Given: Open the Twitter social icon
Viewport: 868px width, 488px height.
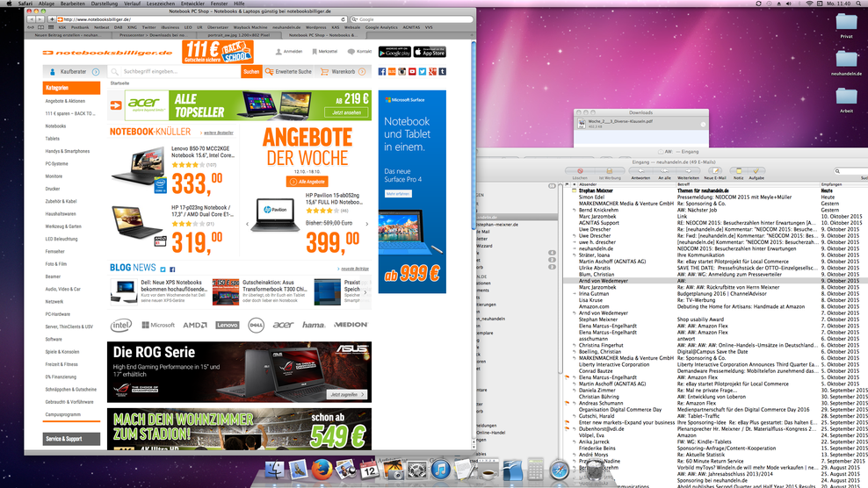Looking at the screenshot, I should pos(423,71).
